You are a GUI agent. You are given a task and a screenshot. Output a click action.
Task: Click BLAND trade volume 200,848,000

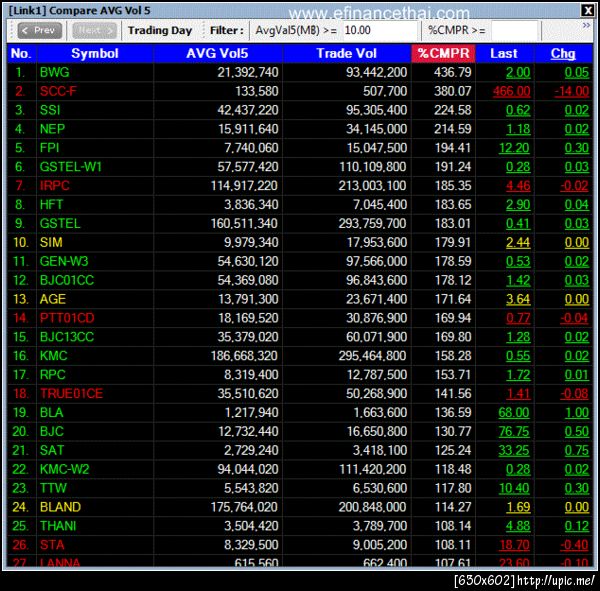[372, 507]
